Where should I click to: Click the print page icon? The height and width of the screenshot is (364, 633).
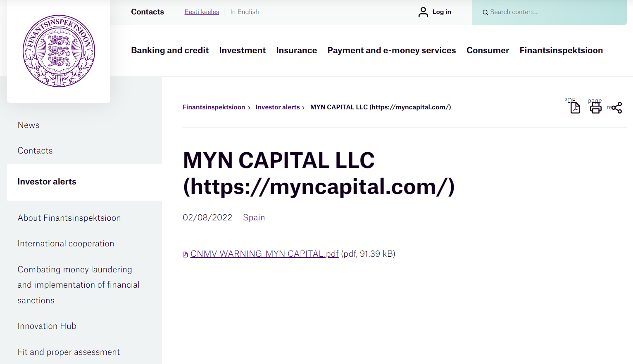pyautogui.click(x=595, y=108)
